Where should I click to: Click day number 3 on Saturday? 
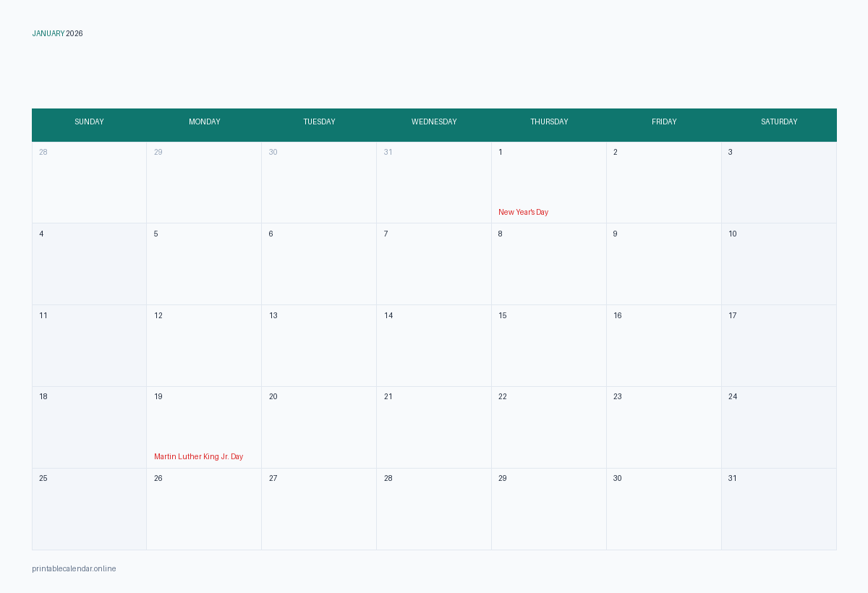click(x=731, y=152)
